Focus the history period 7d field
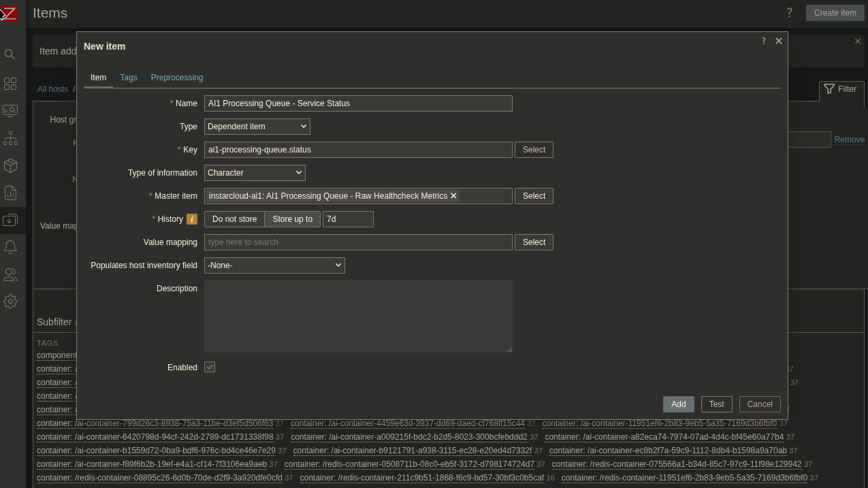Image resolution: width=868 pixels, height=488 pixels. click(348, 219)
